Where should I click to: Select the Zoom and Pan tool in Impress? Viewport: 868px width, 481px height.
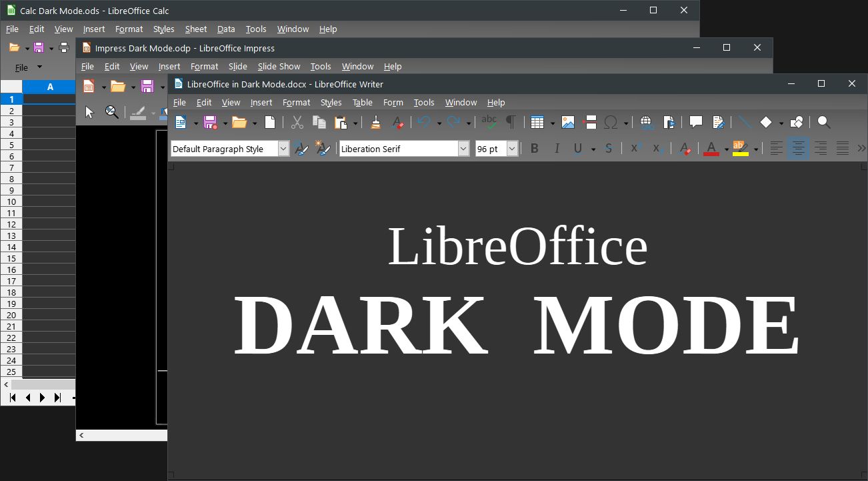(x=112, y=112)
